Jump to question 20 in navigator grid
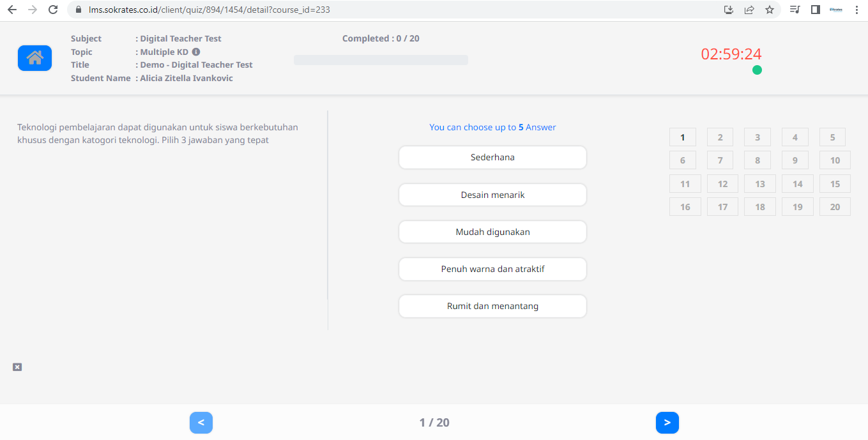 click(835, 207)
